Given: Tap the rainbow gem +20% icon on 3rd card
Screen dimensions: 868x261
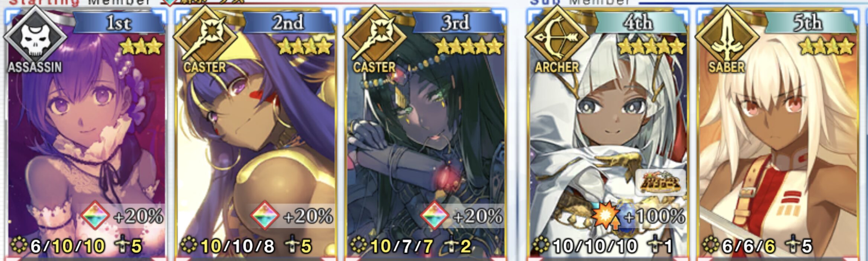Looking at the screenshot, I should (x=435, y=216).
